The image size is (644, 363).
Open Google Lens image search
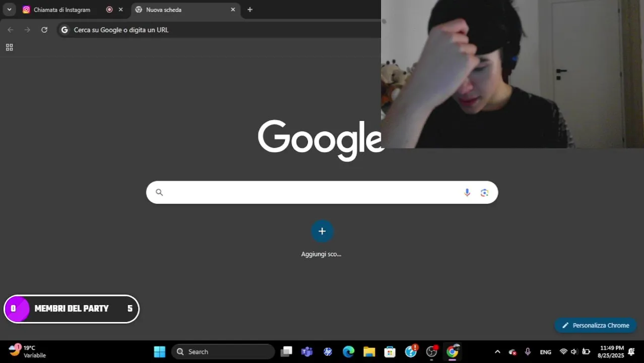[484, 192]
